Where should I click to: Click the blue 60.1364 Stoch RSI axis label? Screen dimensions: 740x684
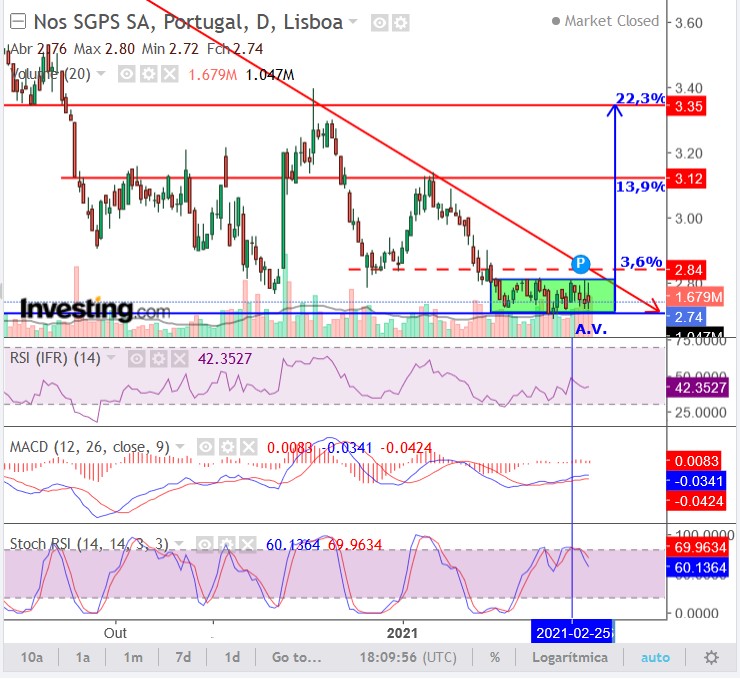[697, 567]
